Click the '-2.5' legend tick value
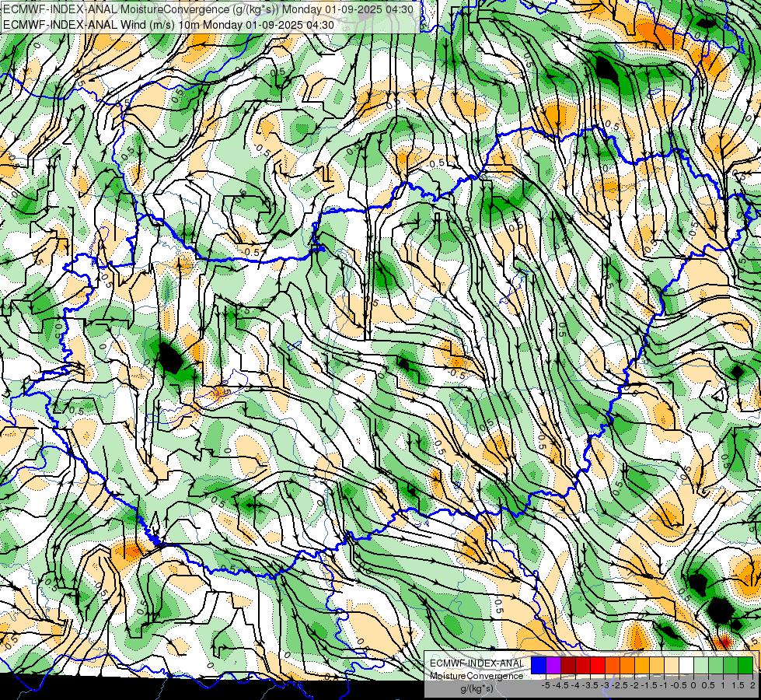The width and height of the screenshot is (761, 700). coord(620,685)
